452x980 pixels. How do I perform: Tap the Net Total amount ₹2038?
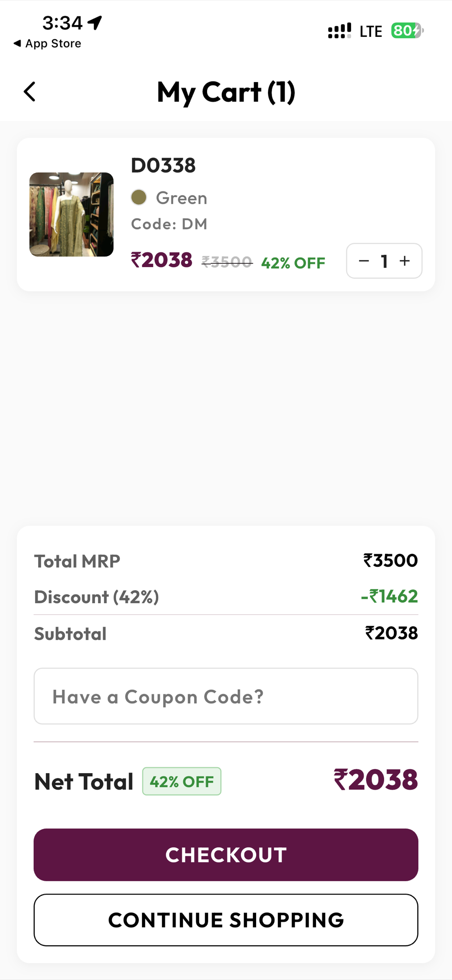pyautogui.click(x=375, y=780)
